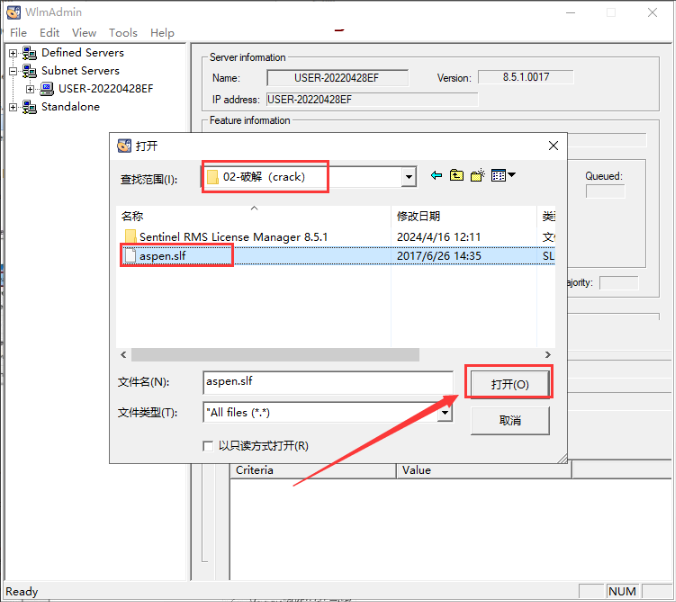The image size is (676, 602).
Task: Click the dialog title bar icon
Action: point(124,146)
